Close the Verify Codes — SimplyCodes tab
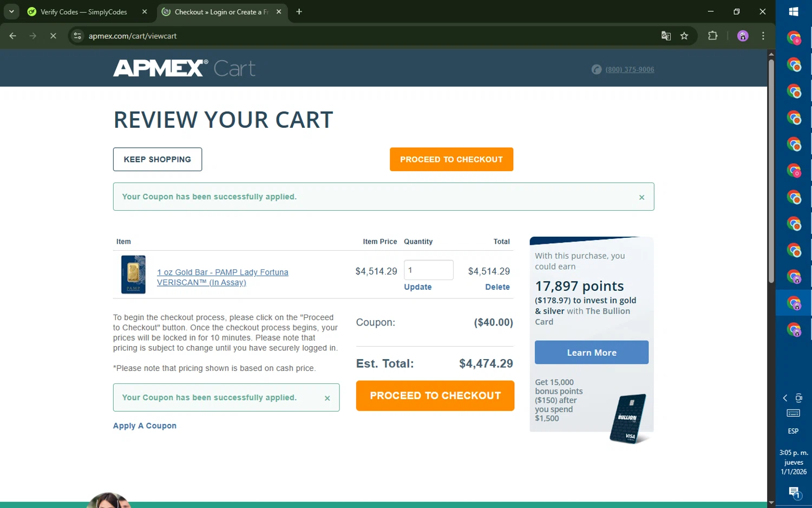812x508 pixels. click(x=144, y=12)
